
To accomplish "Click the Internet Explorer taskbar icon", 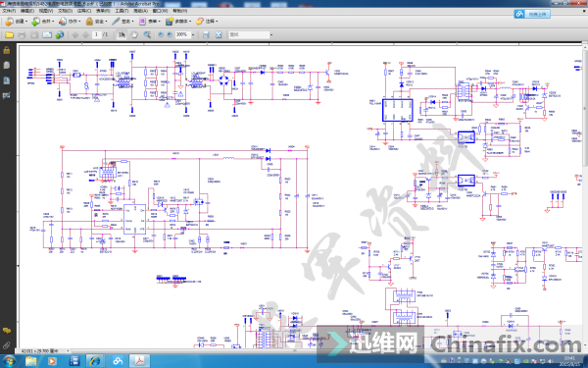I will (95, 361).
